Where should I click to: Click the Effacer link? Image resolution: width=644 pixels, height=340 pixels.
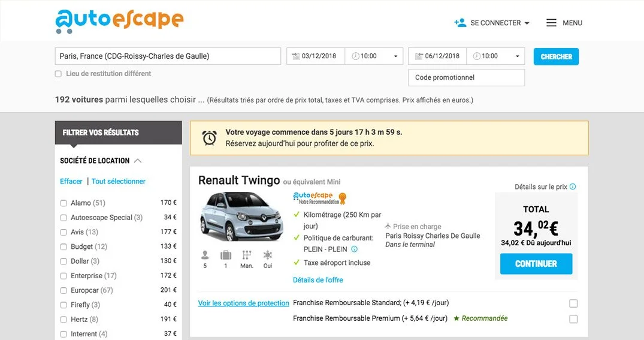(71, 181)
